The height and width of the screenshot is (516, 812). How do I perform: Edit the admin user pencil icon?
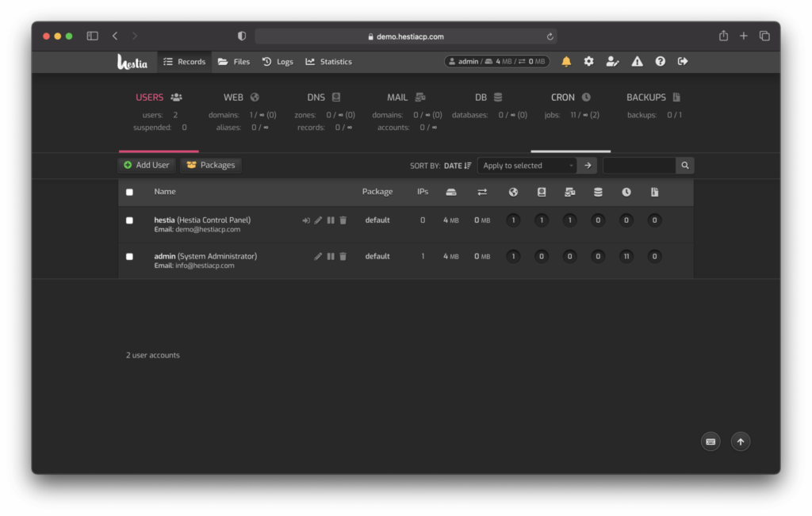[318, 256]
